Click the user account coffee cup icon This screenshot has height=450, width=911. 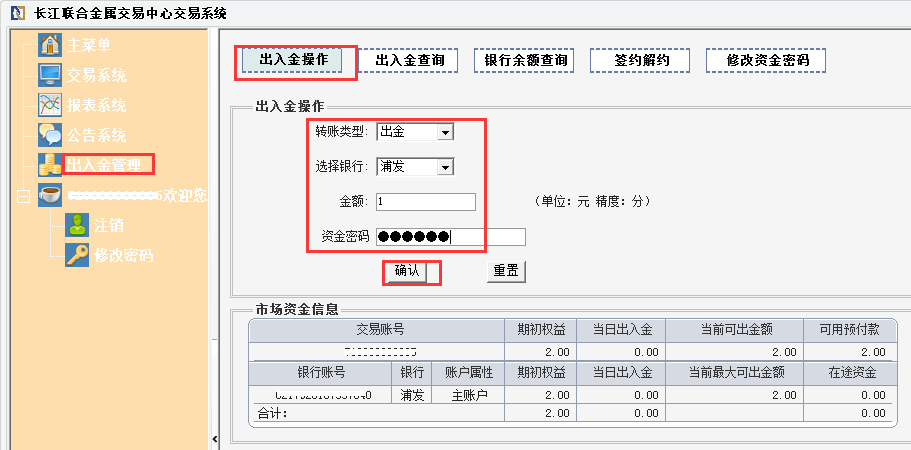pos(50,195)
